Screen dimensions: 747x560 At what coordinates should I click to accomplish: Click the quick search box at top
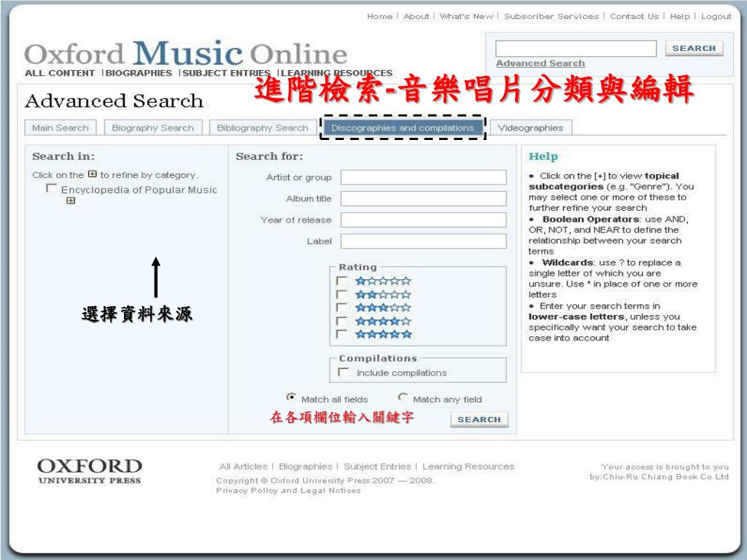click(x=576, y=49)
